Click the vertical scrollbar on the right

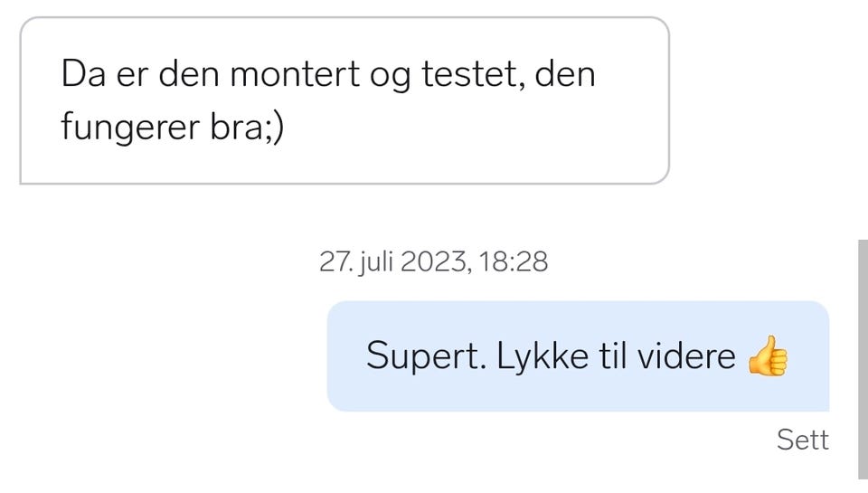tap(862, 357)
